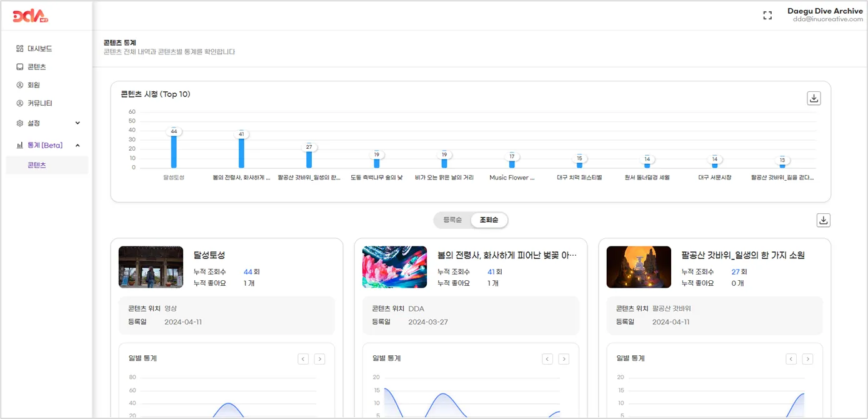Open the 팔공산 갓바위 thumbnail image
The image size is (868, 419).
(639, 267)
